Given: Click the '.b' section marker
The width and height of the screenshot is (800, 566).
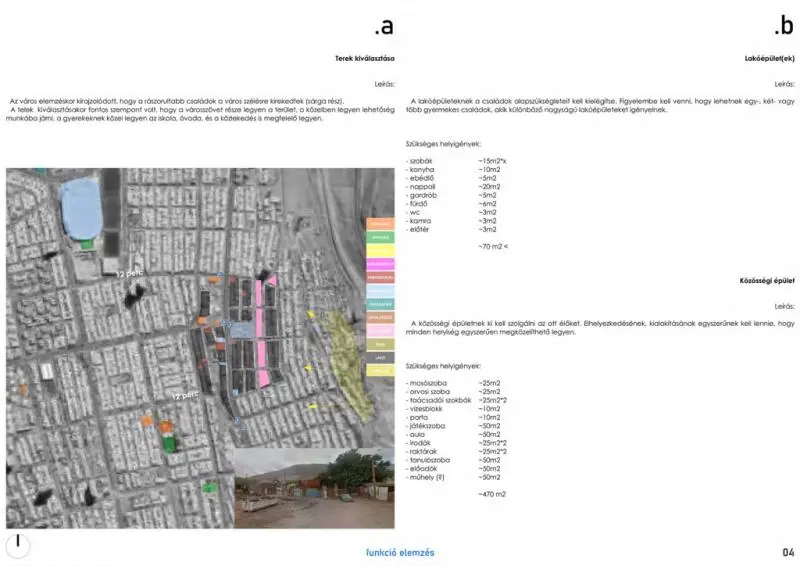Looking at the screenshot, I should [x=783, y=27].
